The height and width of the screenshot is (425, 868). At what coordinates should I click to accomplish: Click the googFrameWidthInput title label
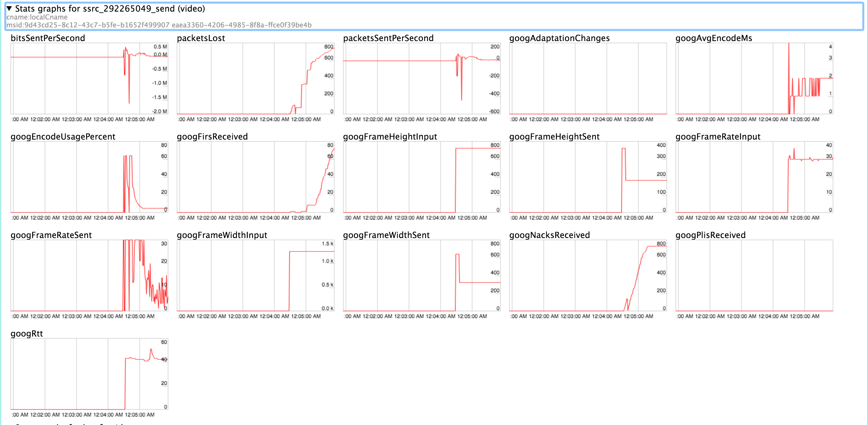tap(222, 235)
